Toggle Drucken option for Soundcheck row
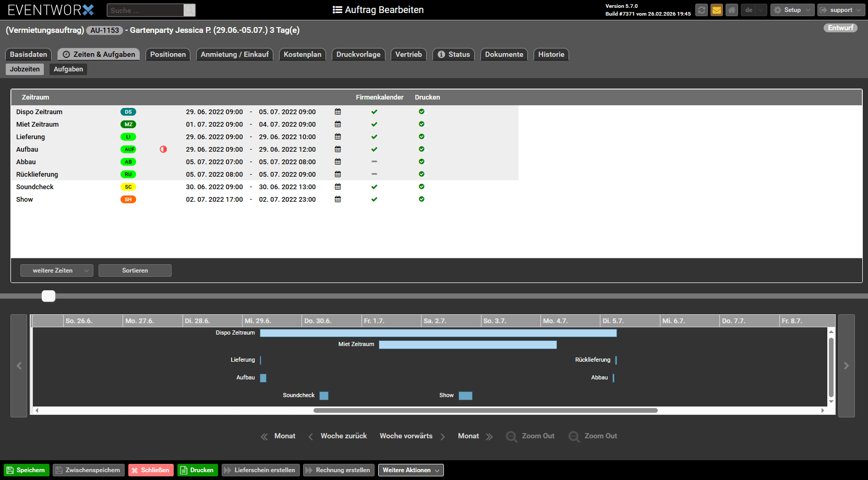The width and height of the screenshot is (868, 480). coord(421,187)
